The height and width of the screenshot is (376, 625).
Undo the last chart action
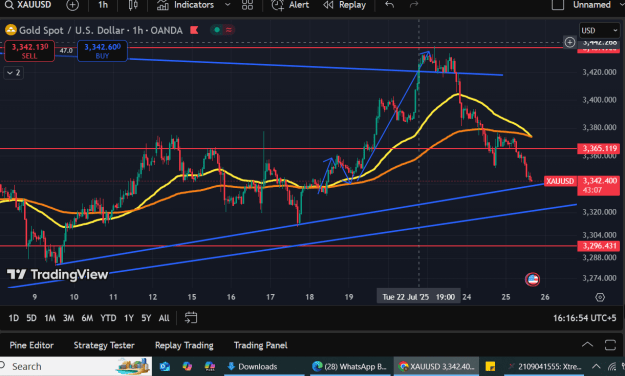pyautogui.click(x=389, y=5)
